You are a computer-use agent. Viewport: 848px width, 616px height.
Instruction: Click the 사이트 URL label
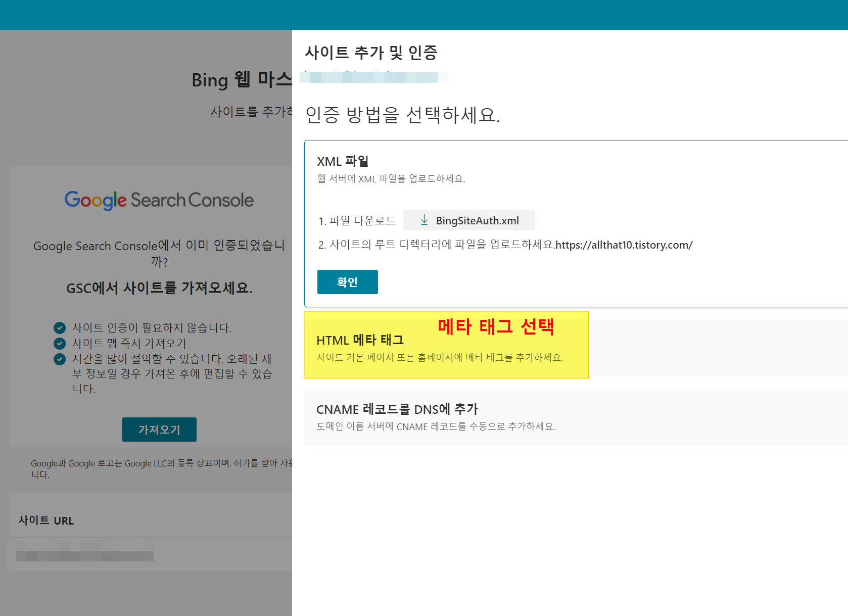[46, 520]
